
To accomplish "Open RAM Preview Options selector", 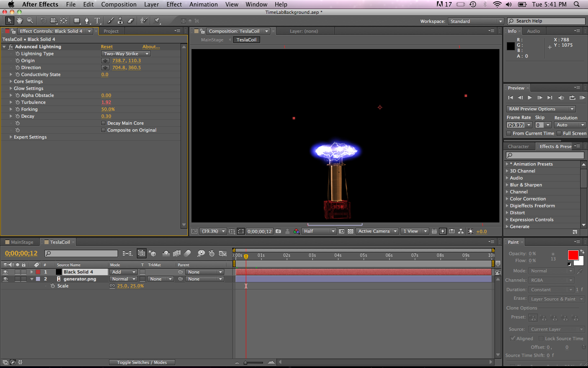I will 541,109.
